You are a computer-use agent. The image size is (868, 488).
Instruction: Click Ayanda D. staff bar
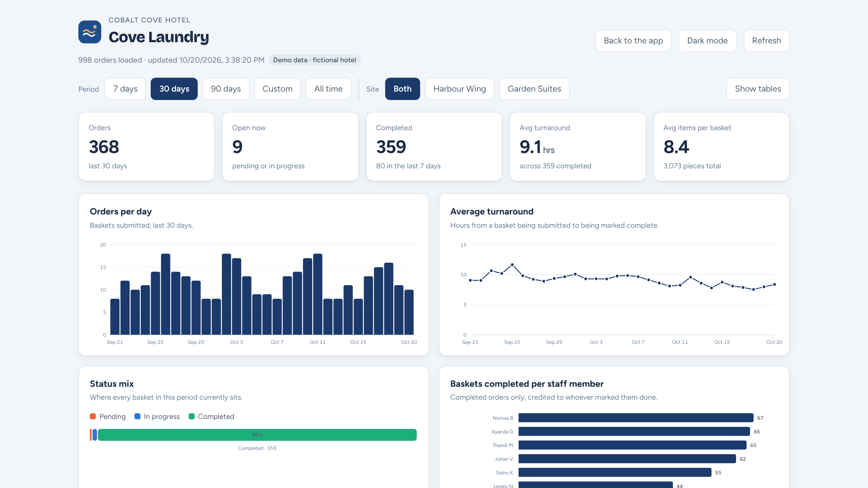click(x=634, y=431)
